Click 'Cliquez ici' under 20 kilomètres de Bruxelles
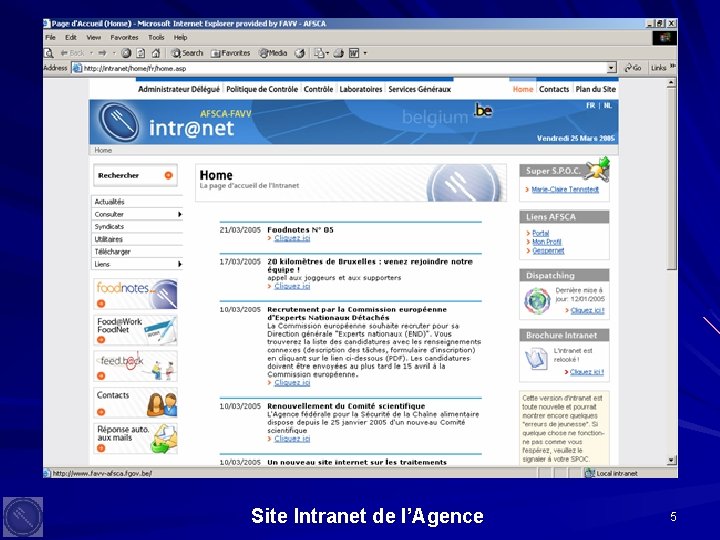 [292, 286]
